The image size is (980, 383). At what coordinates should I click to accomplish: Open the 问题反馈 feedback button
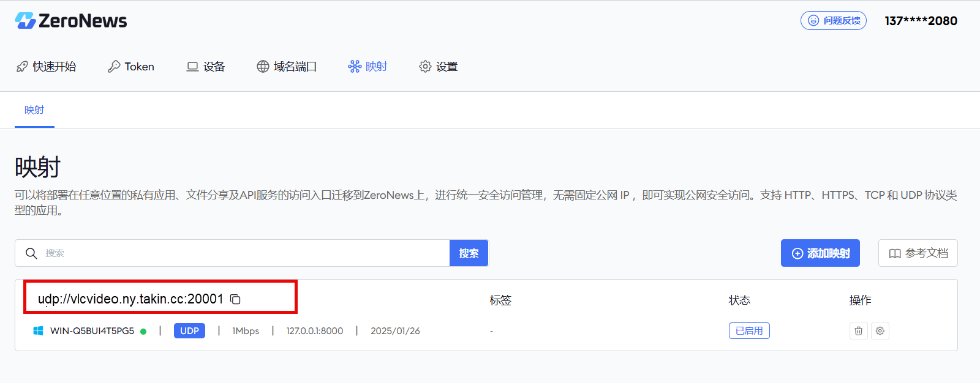pyautogui.click(x=833, y=21)
